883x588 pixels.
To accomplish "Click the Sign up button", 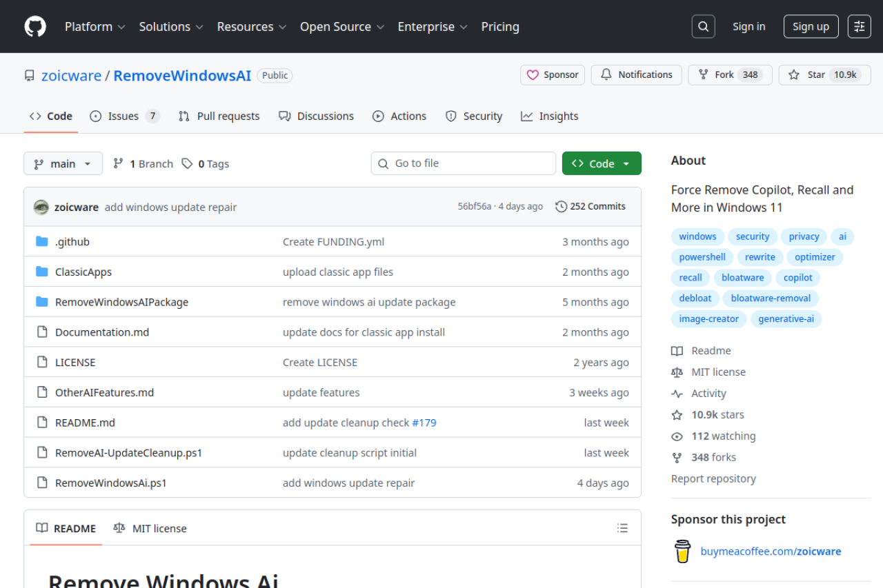I will point(811,27).
